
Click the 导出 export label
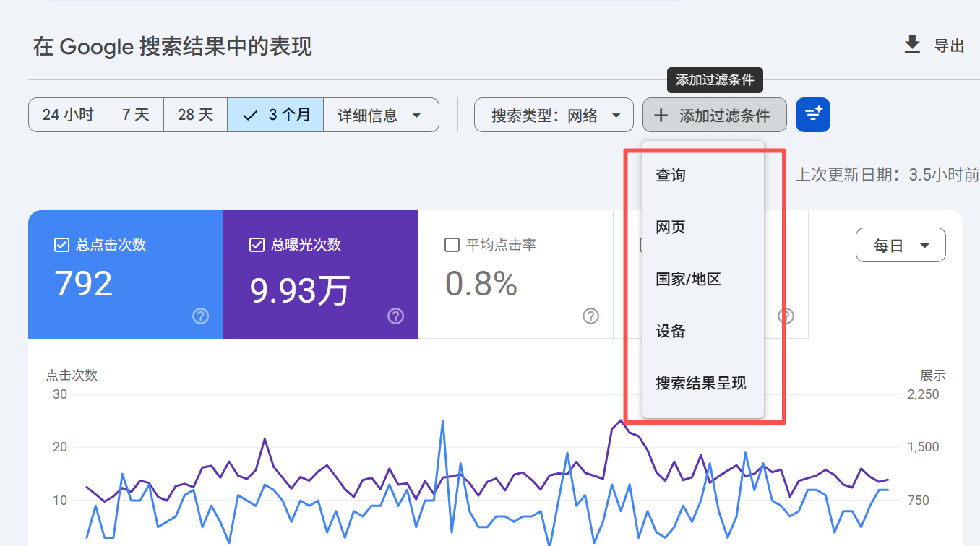tap(949, 46)
